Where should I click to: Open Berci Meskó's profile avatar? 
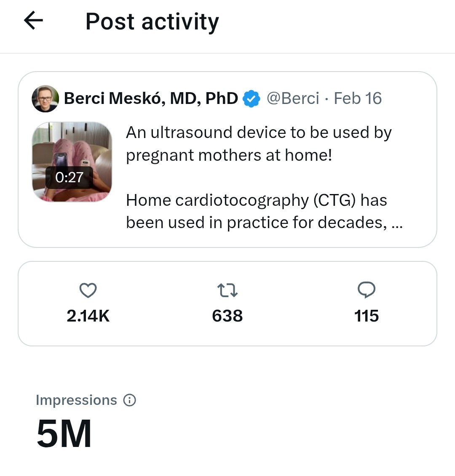pyautogui.click(x=45, y=99)
